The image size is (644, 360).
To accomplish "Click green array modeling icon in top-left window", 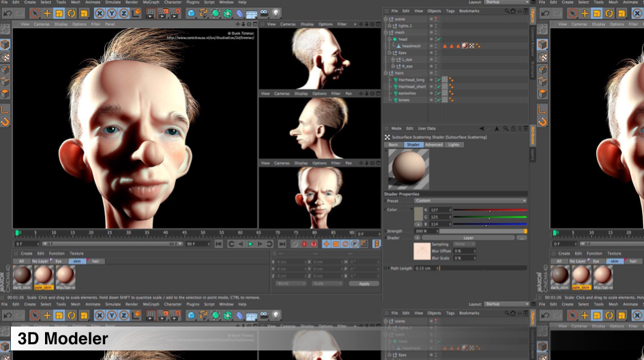I will (x=228, y=14).
